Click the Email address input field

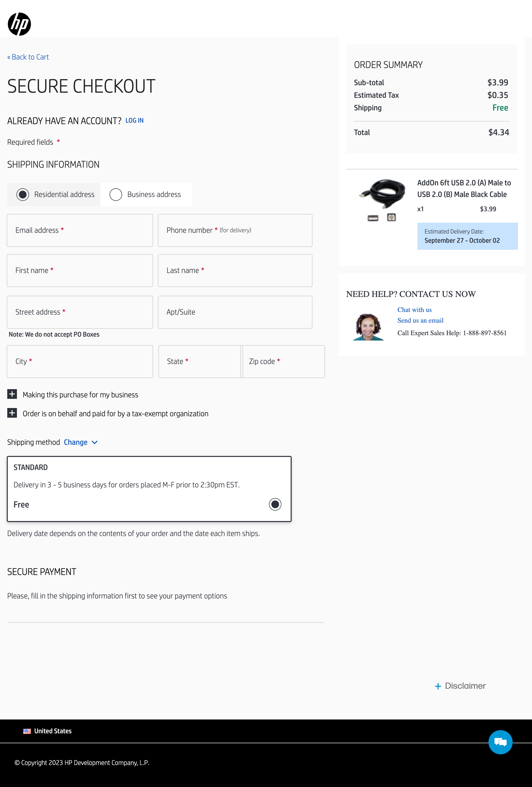(80, 230)
